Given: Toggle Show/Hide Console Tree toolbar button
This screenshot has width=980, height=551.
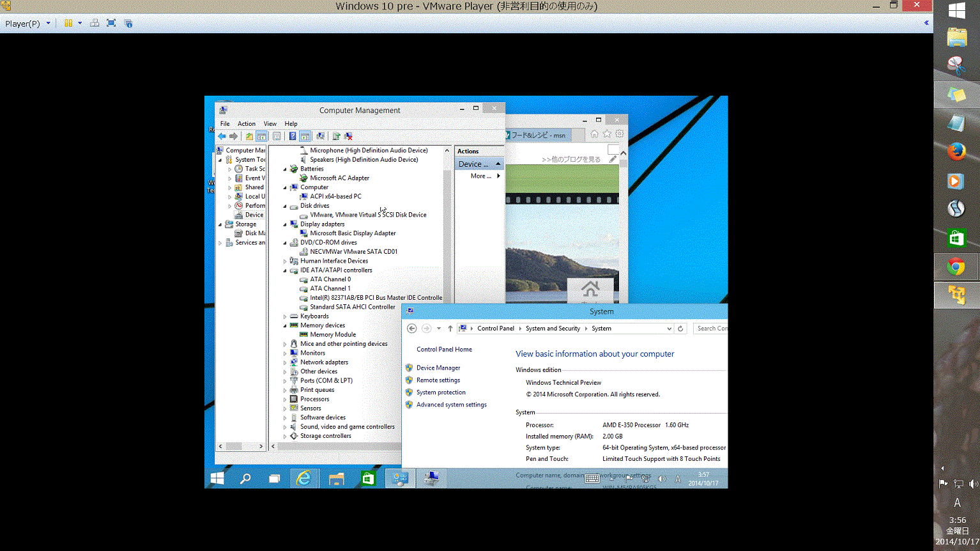Looking at the screenshot, I should (x=261, y=136).
